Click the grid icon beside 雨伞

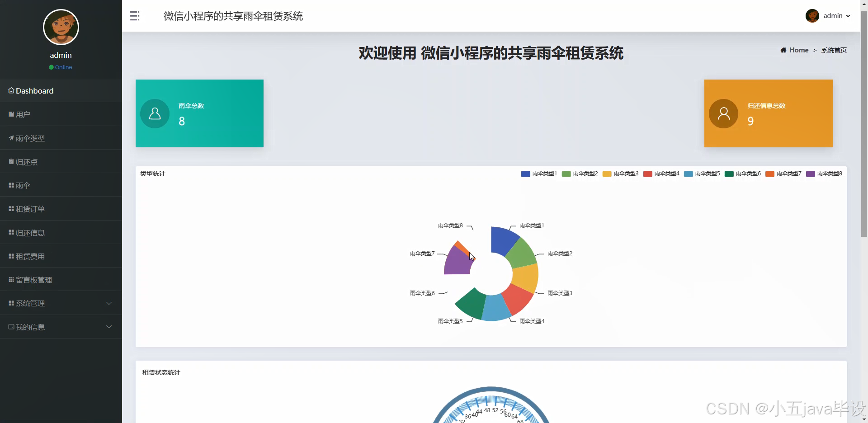(x=11, y=185)
